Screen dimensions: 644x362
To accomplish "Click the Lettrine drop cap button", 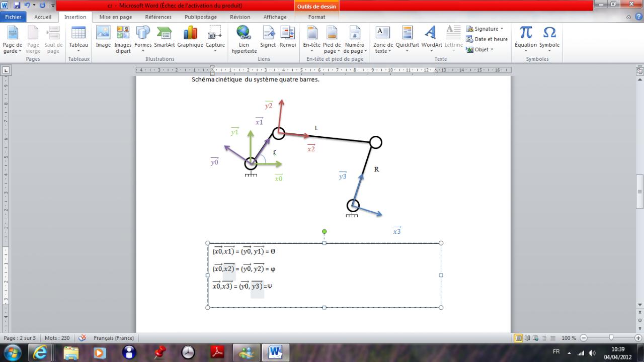I will pos(454,39).
